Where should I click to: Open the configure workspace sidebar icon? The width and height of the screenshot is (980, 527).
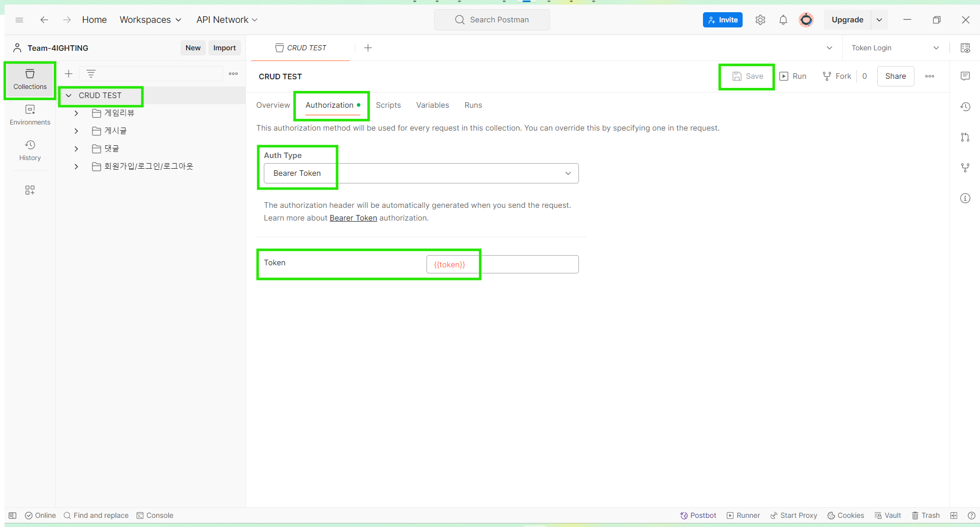pyautogui.click(x=30, y=190)
